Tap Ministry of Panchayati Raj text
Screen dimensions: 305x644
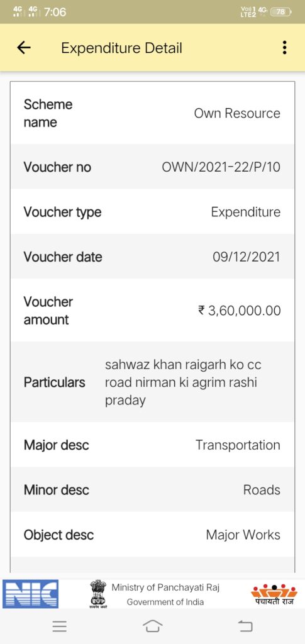point(165,587)
